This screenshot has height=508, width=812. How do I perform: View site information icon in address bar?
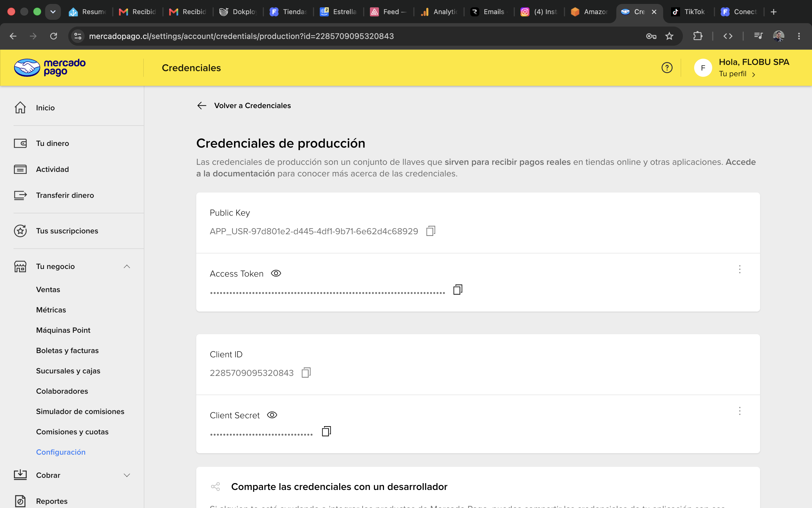tap(78, 36)
